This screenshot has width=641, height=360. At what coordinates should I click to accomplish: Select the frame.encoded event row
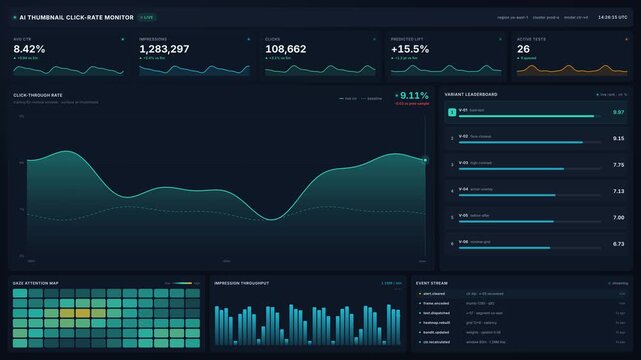point(522,304)
